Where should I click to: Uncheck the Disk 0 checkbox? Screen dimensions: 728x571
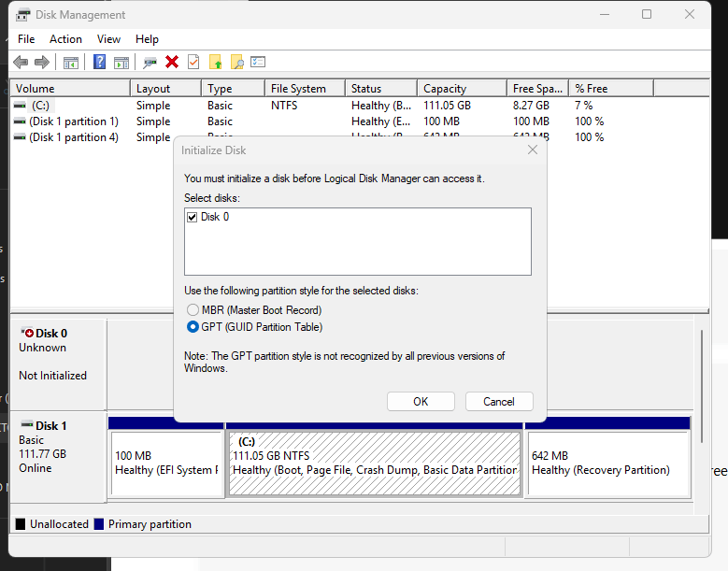(x=193, y=217)
